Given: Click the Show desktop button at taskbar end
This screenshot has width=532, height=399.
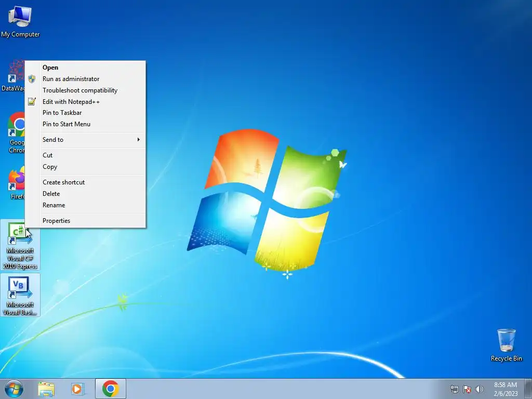Looking at the screenshot, I should (x=528, y=389).
